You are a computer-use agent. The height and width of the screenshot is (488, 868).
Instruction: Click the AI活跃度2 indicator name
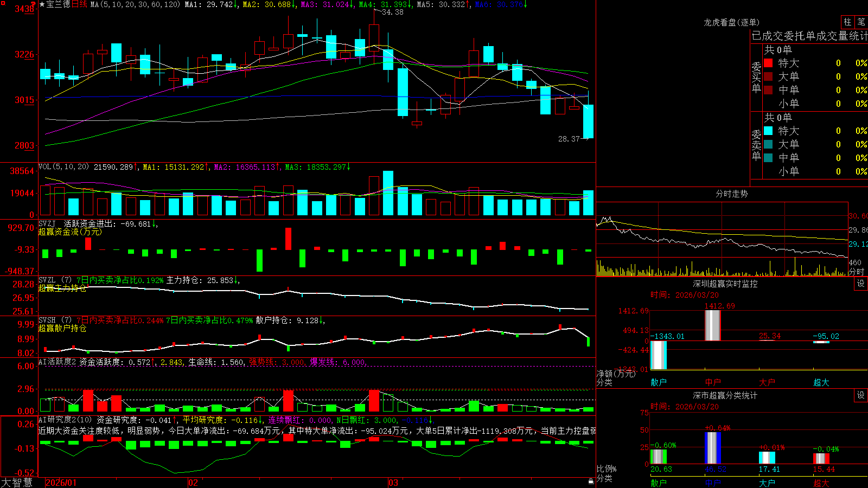[58, 362]
